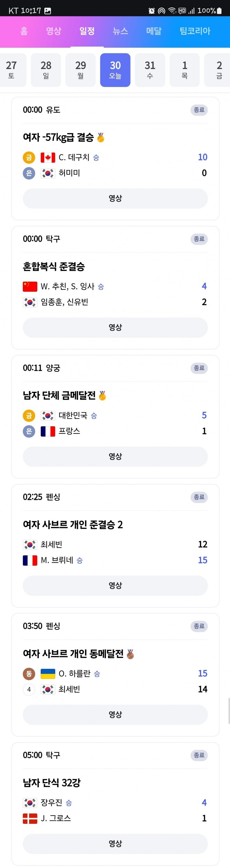The width and height of the screenshot is (230, 868).
Task: Tap the Ukraine flag beside O. 하를란
Action: (48, 674)
